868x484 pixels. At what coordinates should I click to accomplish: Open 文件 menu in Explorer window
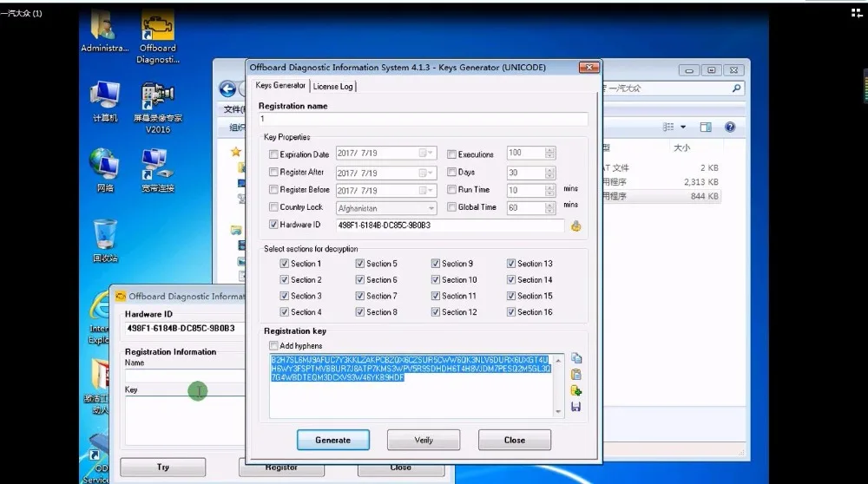point(233,109)
